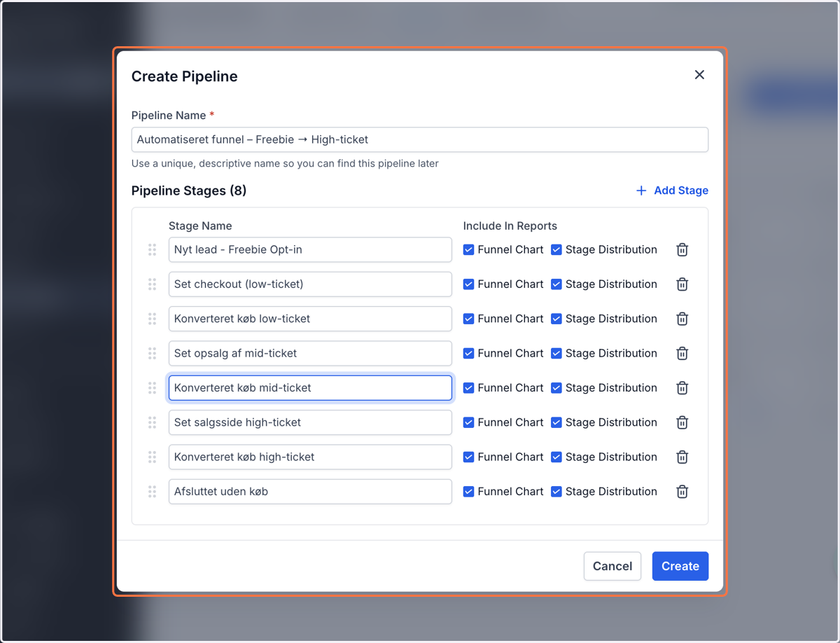This screenshot has height=643, width=840.
Task: Toggle Funnel Chart for 'Set checkout (low-ticket)'
Action: coord(469,284)
